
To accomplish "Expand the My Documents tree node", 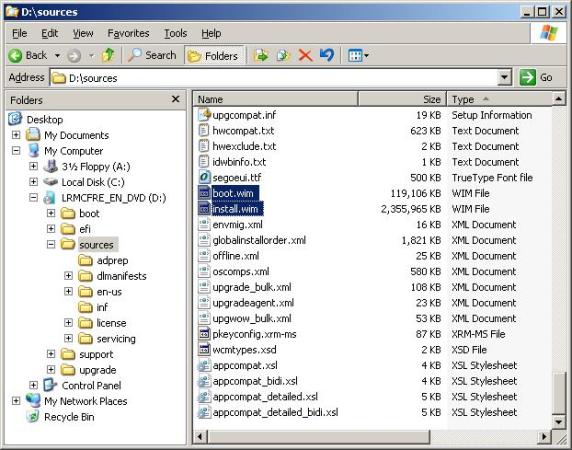I will click(x=16, y=135).
